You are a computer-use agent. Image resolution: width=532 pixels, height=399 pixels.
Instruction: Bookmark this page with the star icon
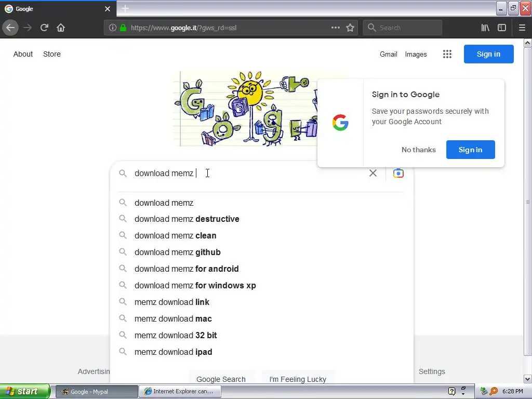tap(350, 28)
